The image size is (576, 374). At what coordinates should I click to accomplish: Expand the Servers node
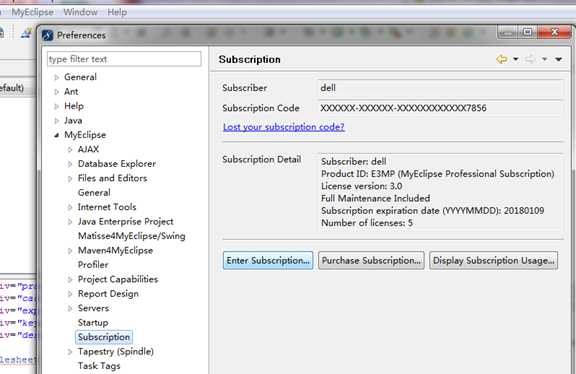pos(70,308)
